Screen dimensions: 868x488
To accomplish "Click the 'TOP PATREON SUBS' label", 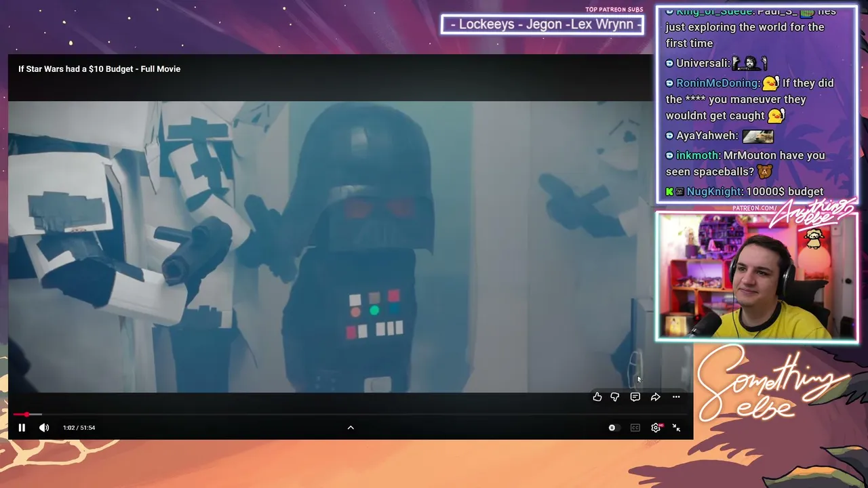I will click(x=614, y=9).
